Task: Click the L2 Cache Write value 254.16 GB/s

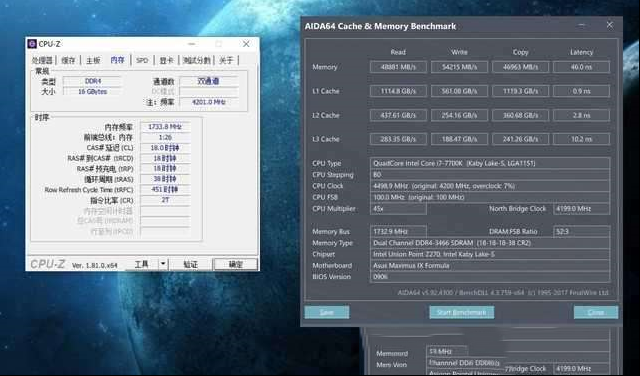Action: pos(459,115)
